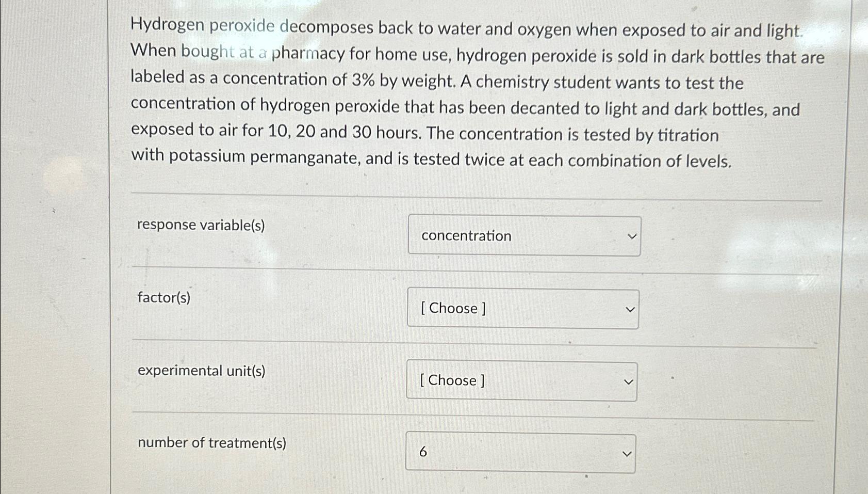Click the factor(s) label
The height and width of the screenshot is (494, 868).
pyautogui.click(x=163, y=298)
